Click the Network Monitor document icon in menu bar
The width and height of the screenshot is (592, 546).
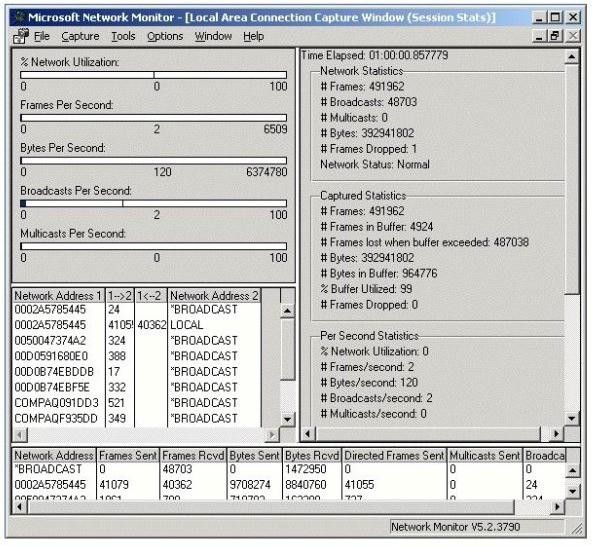(x=21, y=36)
